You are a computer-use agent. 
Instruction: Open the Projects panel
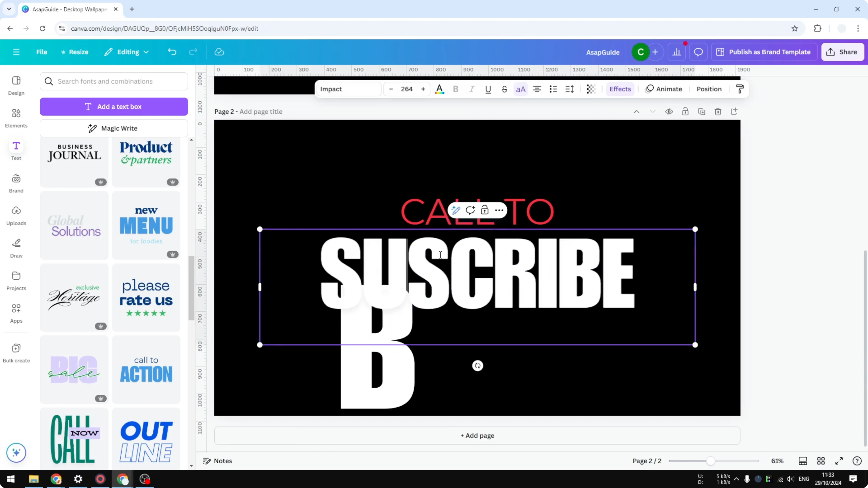click(x=16, y=281)
